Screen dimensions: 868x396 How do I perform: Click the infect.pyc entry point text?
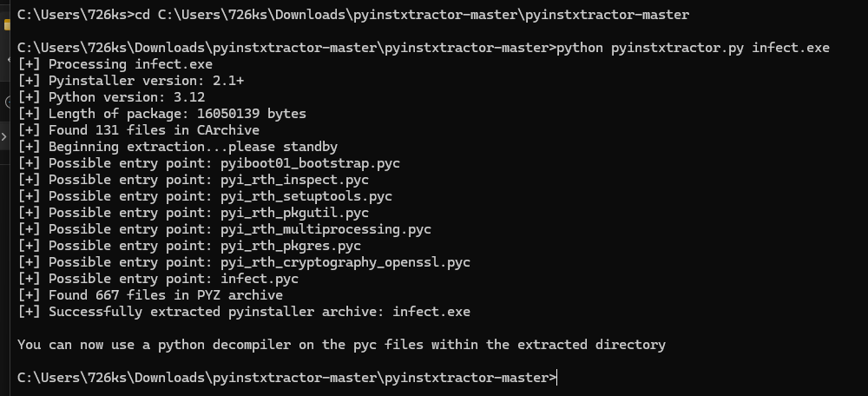pos(260,279)
